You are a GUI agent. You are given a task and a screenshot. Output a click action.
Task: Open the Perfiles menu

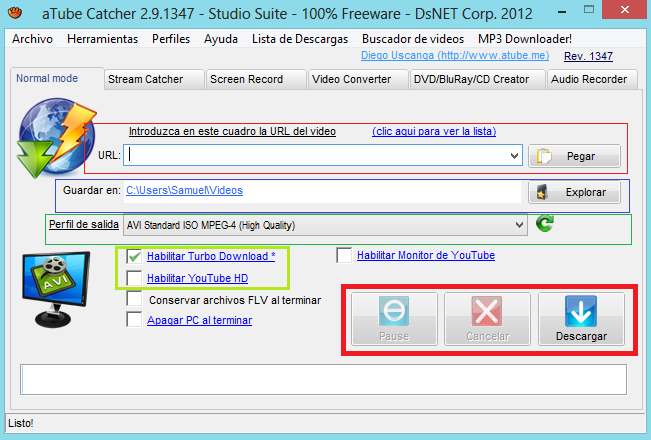pyautogui.click(x=171, y=39)
